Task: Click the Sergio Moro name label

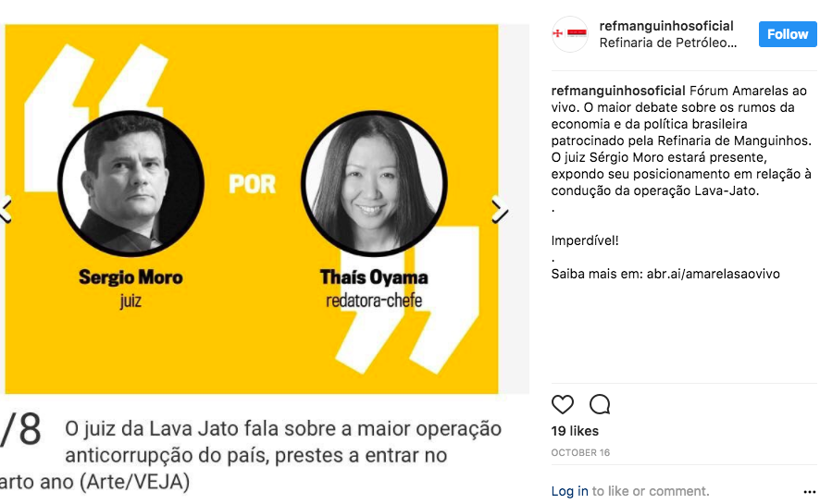Action: (130, 277)
